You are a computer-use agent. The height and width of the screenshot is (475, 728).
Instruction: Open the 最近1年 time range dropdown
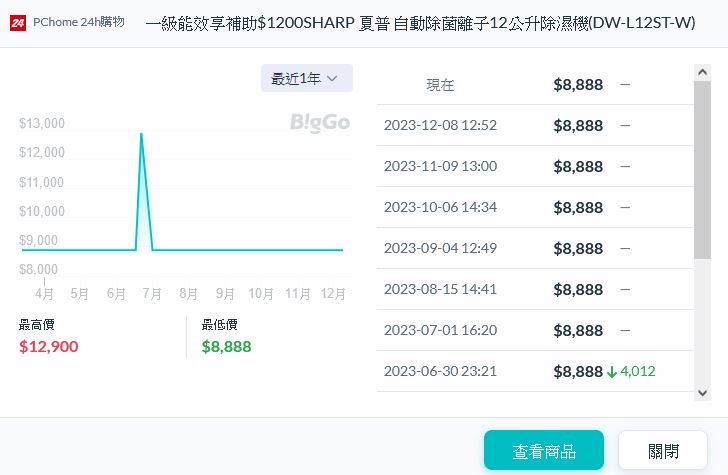click(x=306, y=78)
